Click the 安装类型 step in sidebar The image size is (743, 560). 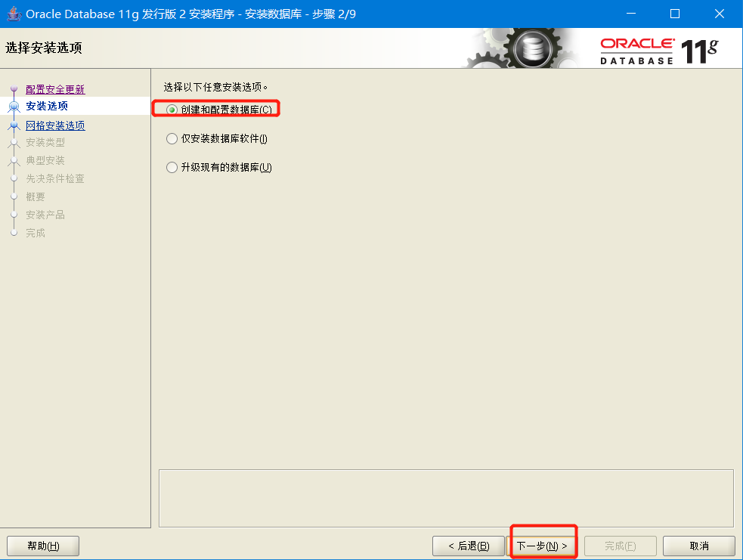pyautogui.click(x=45, y=142)
